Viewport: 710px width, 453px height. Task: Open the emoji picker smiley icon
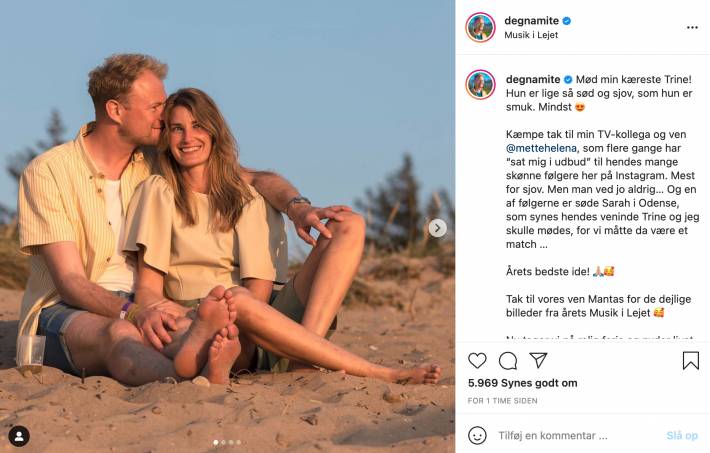(x=478, y=436)
